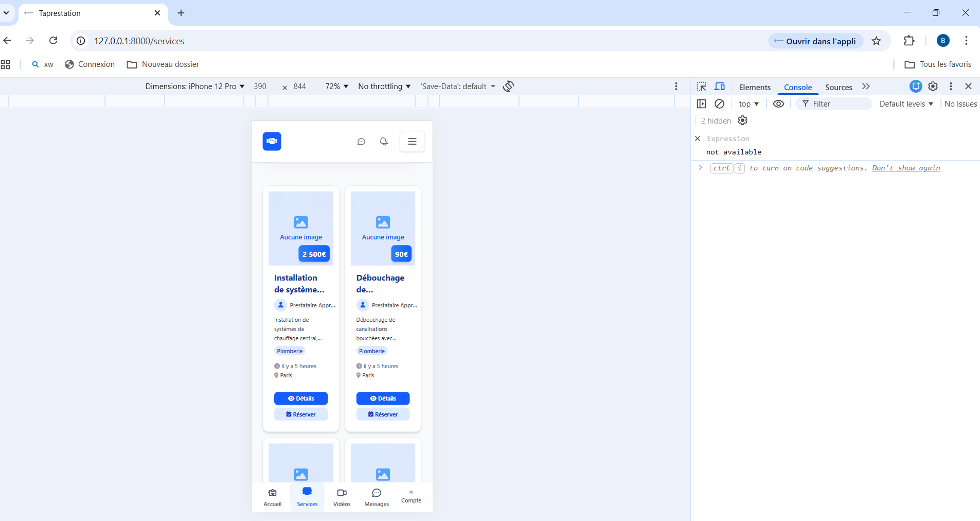Expand the Dimensions iPhone 12 Pro dropdown
This screenshot has width=980, height=521.
coord(194,86)
